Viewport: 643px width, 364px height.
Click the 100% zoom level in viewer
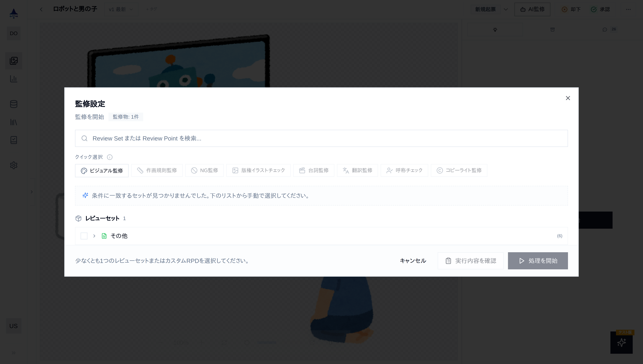pyautogui.click(x=181, y=342)
